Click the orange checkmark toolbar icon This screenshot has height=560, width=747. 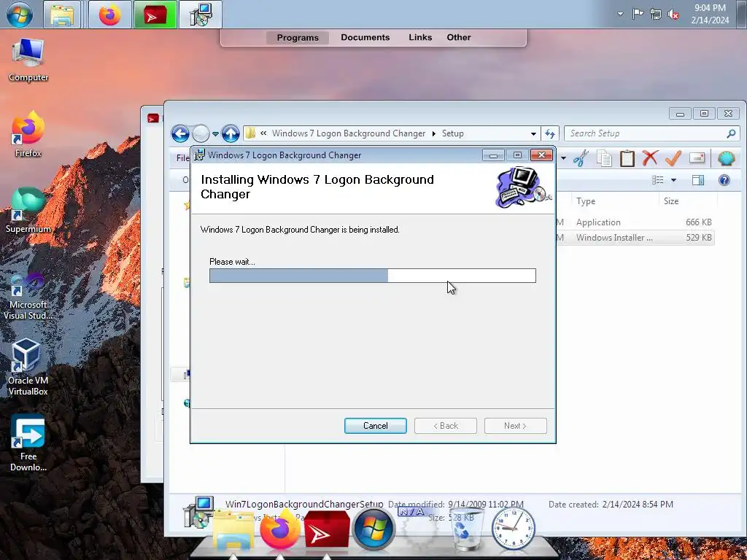click(673, 158)
